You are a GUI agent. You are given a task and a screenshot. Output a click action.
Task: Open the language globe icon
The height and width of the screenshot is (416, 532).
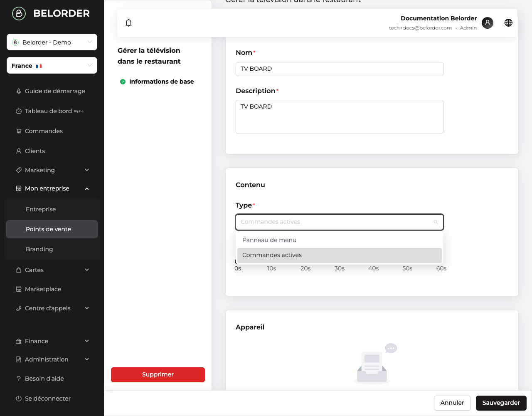(508, 23)
